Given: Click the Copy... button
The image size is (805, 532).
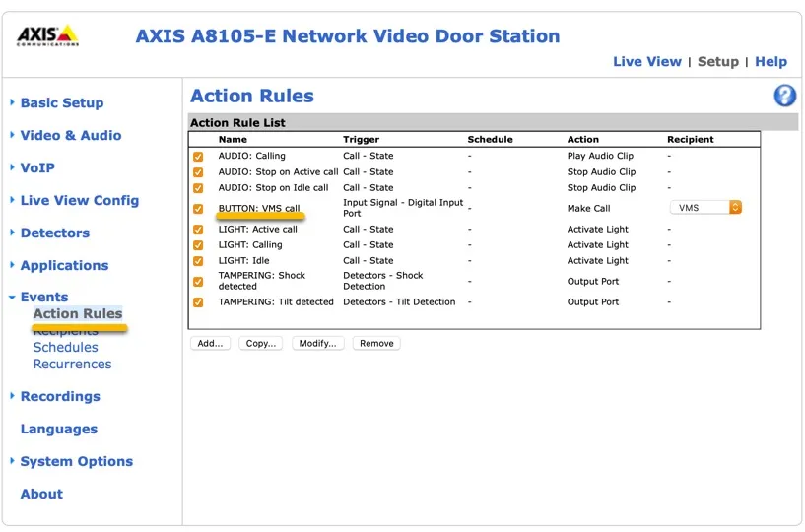Looking at the screenshot, I should [261, 344].
